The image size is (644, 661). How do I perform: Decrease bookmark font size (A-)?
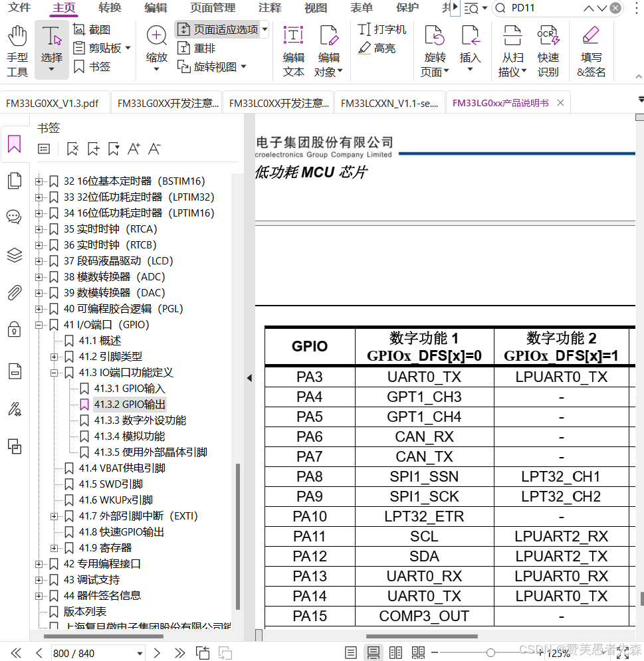tap(154, 149)
